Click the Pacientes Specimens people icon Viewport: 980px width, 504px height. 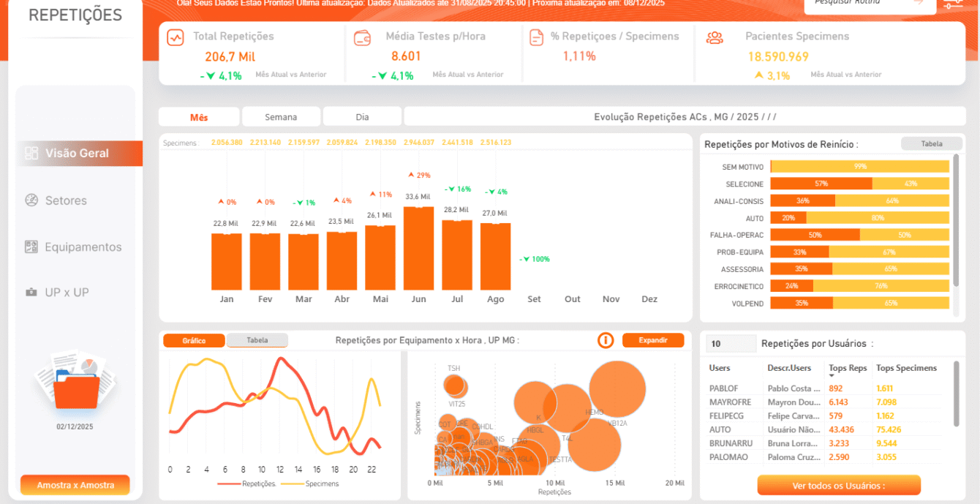[715, 38]
